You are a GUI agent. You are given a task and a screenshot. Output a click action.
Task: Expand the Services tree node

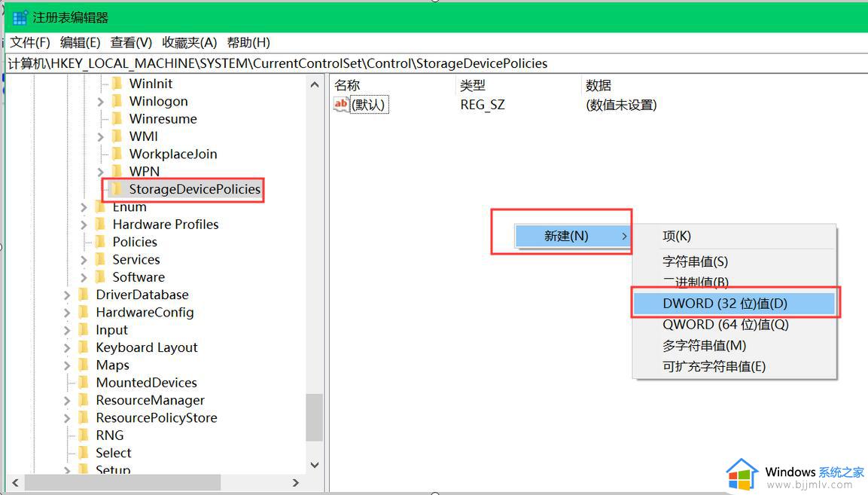pos(84,260)
